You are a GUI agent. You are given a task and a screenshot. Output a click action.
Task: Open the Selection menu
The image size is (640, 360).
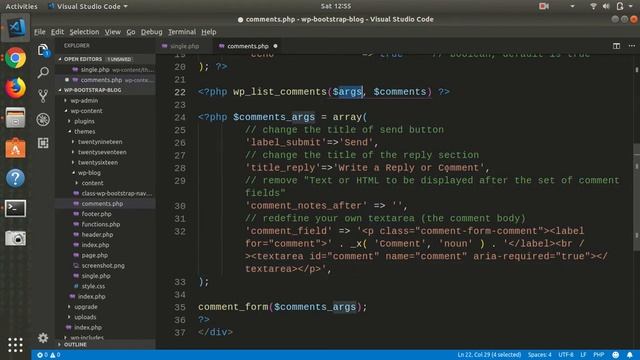tap(84, 32)
